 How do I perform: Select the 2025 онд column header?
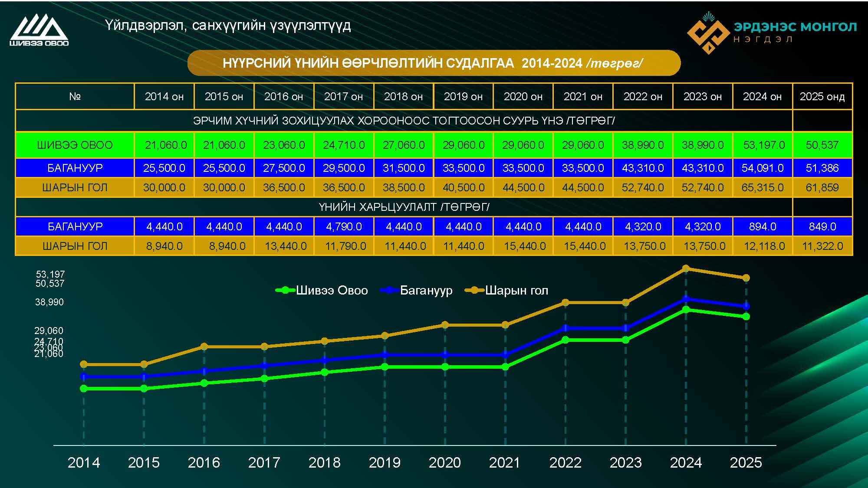coord(822,96)
